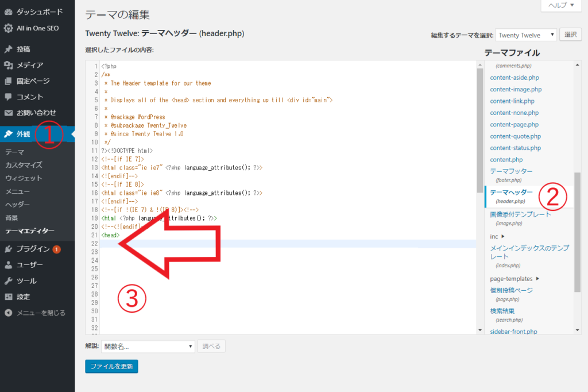Open テーマフッター footer.php file
Screen dimensions: 588x392
tap(511, 171)
